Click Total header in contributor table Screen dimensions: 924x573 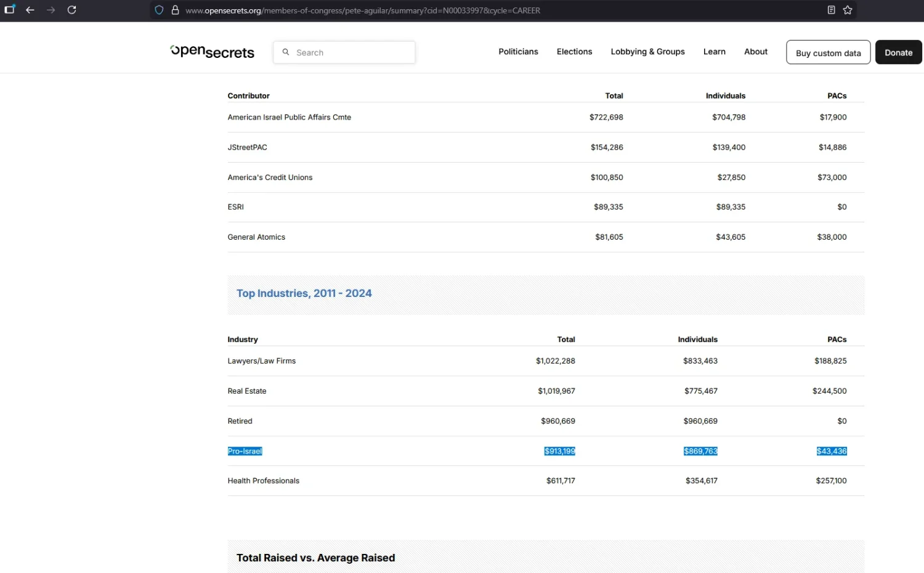pos(614,95)
